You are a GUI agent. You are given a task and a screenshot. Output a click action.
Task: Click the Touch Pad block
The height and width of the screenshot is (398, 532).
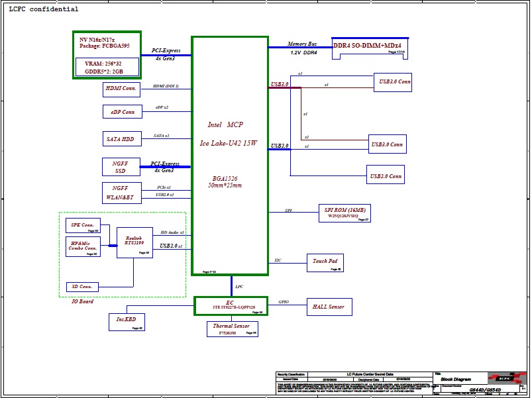point(325,263)
